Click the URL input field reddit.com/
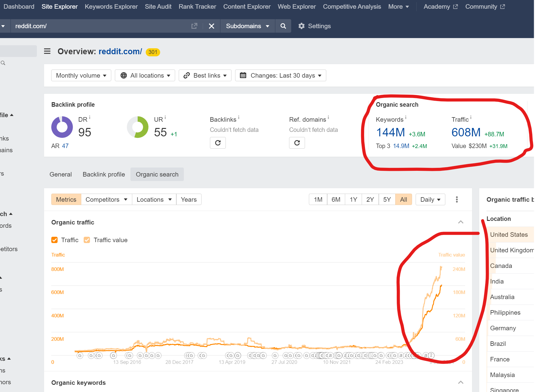 coord(102,26)
